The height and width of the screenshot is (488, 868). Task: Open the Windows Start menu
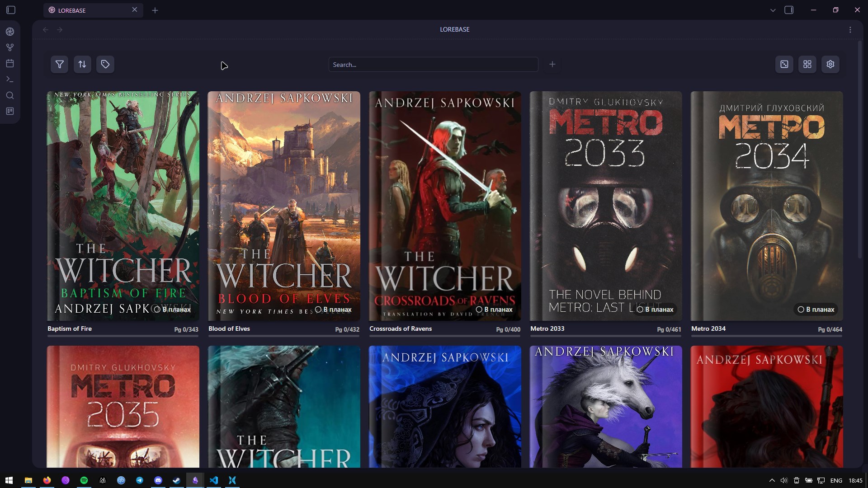click(x=9, y=480)
